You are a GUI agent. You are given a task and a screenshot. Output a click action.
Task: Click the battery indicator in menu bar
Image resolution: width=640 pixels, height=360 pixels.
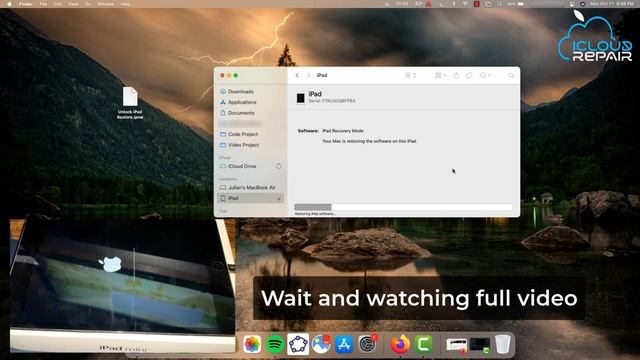pyautogui.click(x=517, y=4)
